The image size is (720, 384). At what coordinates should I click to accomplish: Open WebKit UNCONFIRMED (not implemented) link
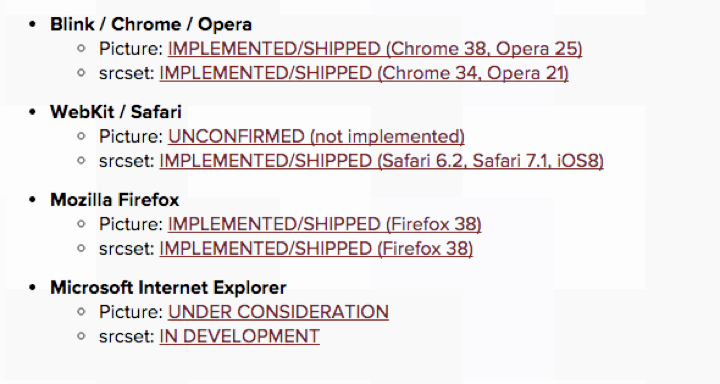click(316, 137)
